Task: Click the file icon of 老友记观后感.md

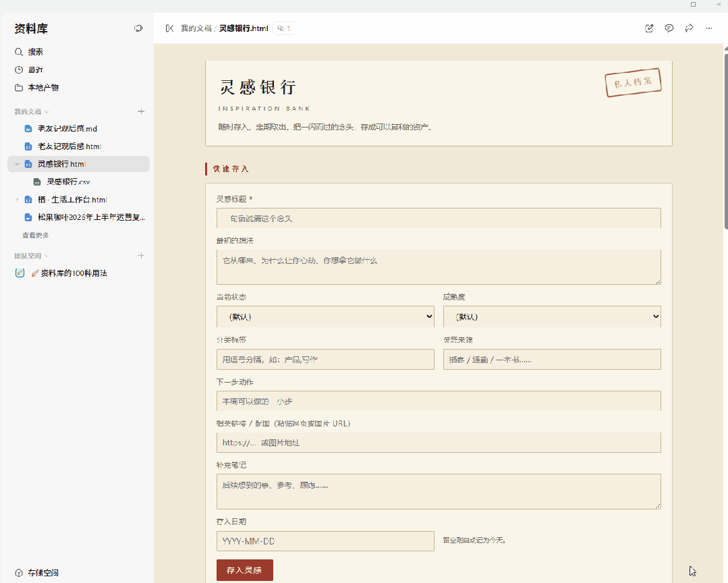Action: point(28,129)
